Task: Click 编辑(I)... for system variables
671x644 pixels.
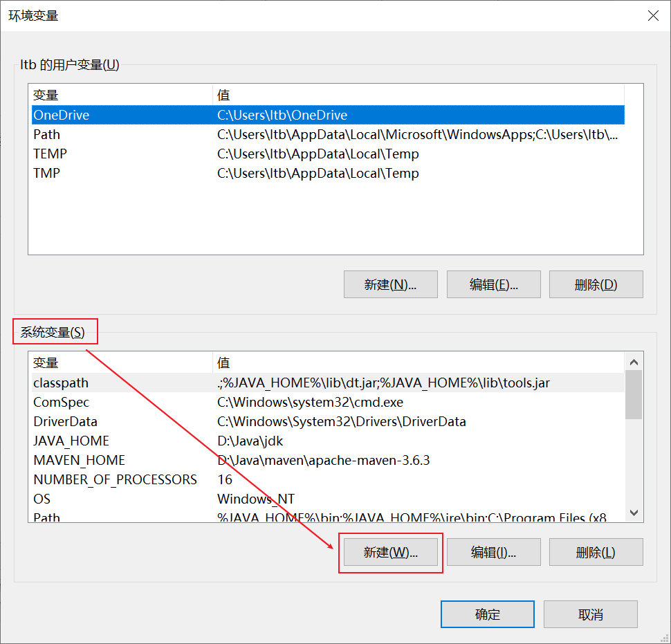Action: [493, 552]
